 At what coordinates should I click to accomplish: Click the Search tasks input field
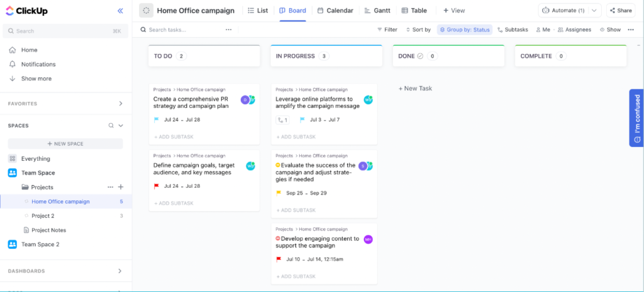(182, 30)
